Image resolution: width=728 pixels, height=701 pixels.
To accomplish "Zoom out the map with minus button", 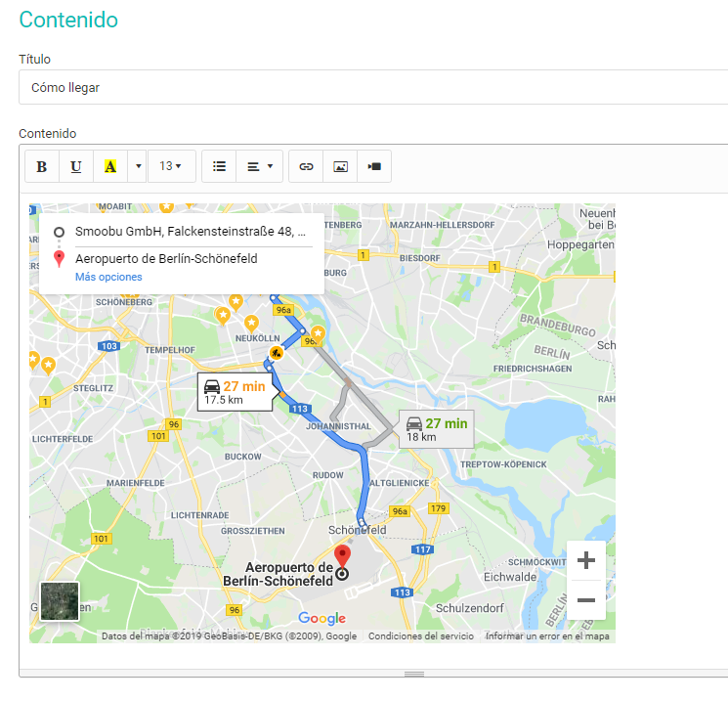I will [x=586, y=600].
